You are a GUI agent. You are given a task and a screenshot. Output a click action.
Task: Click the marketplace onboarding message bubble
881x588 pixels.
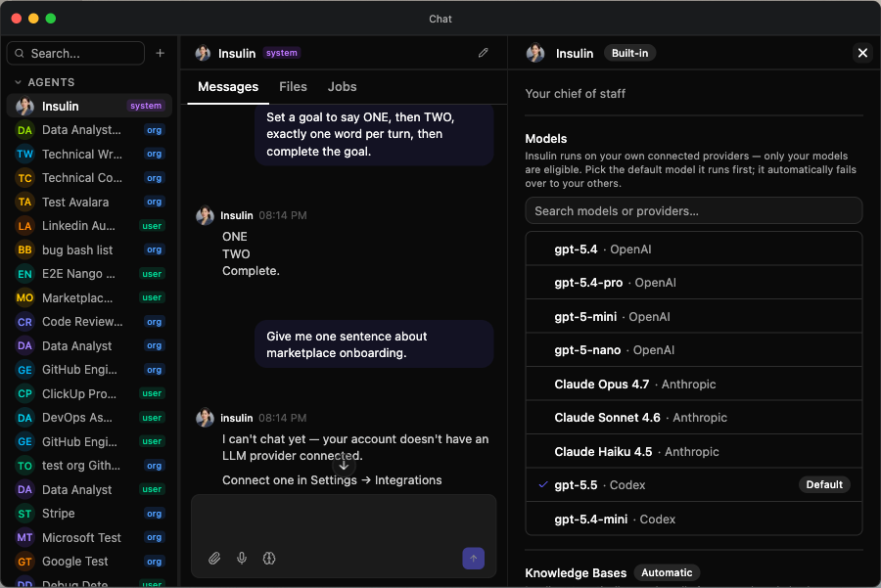(x=374, y=344)
